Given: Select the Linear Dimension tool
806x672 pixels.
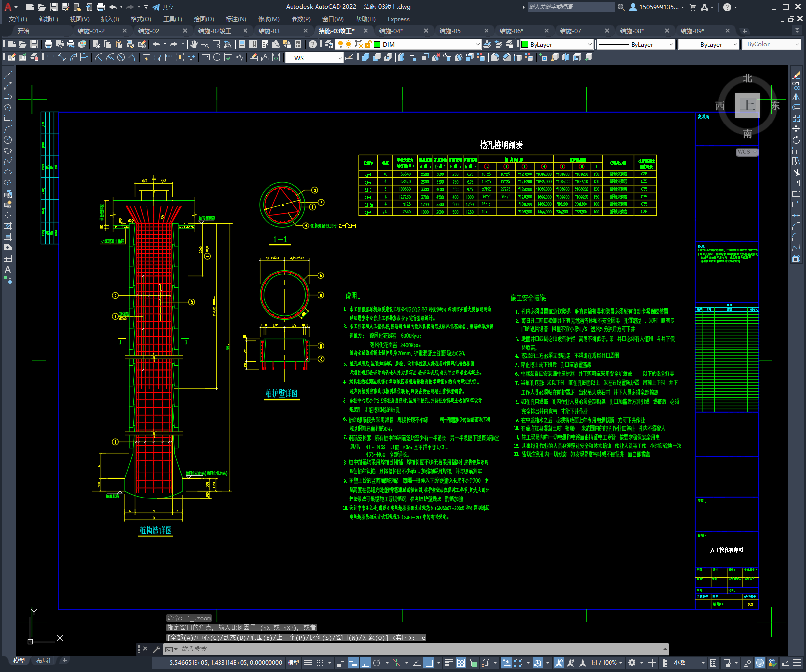Looking at the screenshot, I should coord(50,57).
